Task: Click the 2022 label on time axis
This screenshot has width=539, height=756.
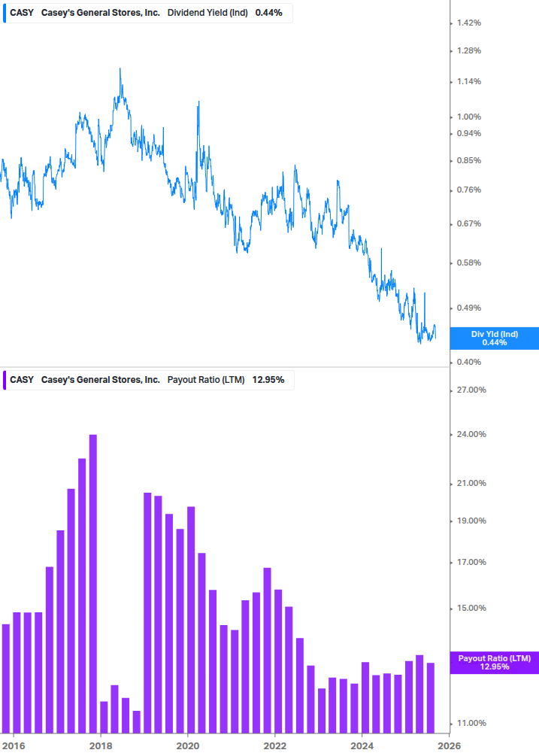Action: [x=275, y=745]
